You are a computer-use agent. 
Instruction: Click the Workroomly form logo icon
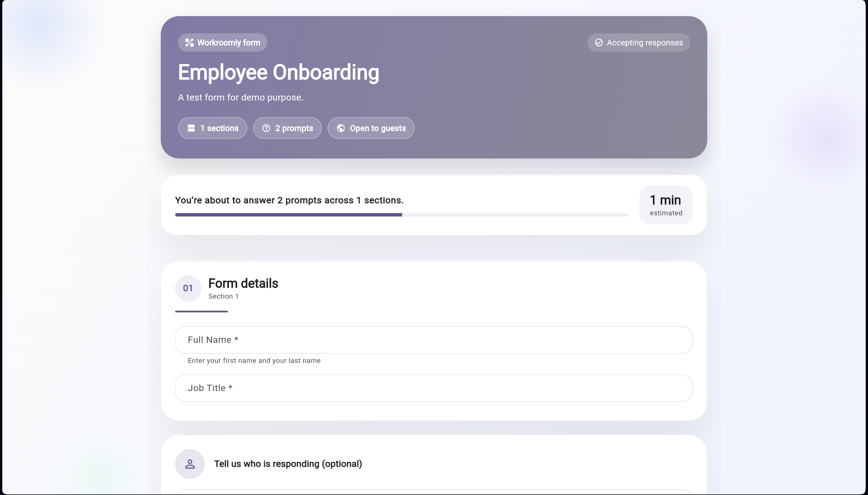tap(189, 42)
